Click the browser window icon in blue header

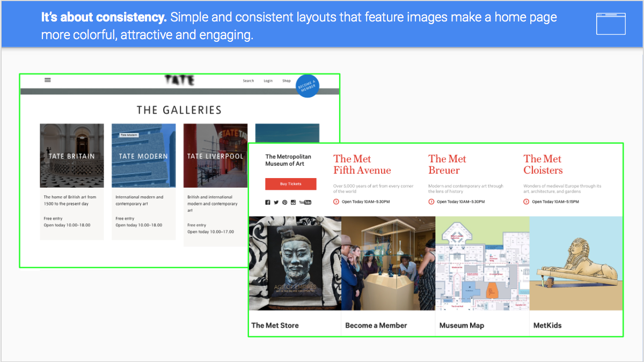coord(611,24)
